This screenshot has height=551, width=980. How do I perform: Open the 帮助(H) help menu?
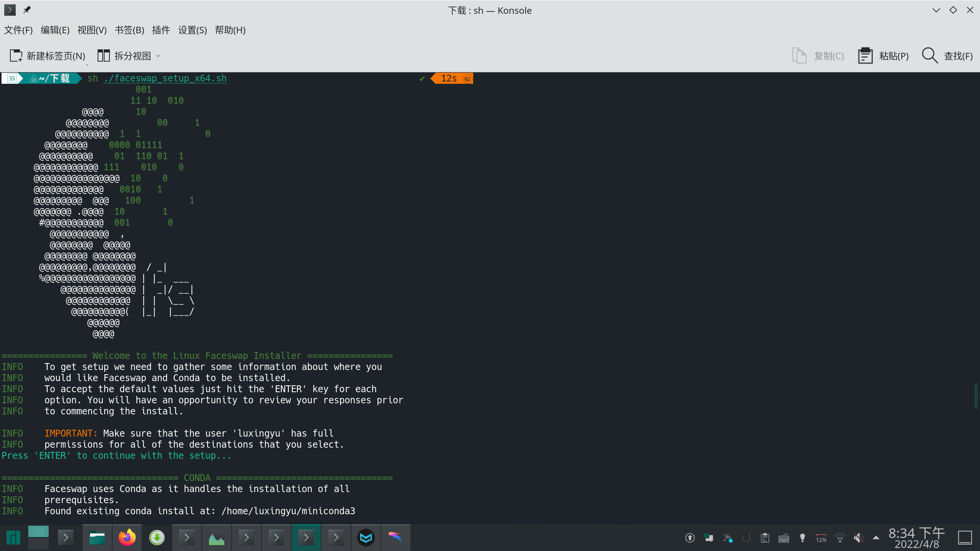pos(230,30)
